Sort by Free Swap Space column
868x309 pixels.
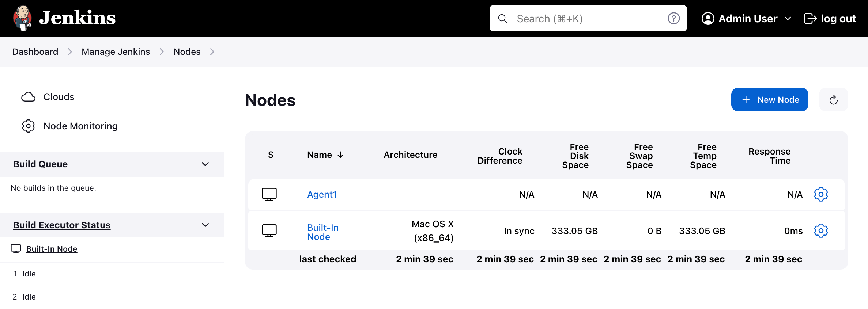point(639,156)
